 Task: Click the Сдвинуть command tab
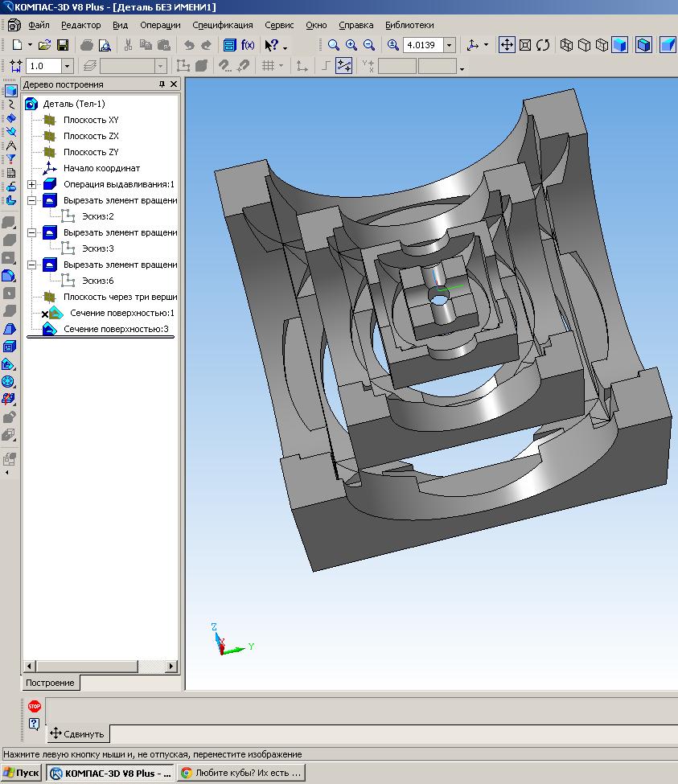click(77, 734)
